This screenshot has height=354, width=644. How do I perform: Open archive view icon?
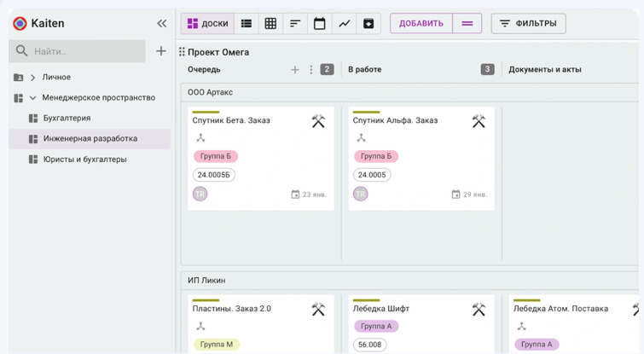pos(368,23)
